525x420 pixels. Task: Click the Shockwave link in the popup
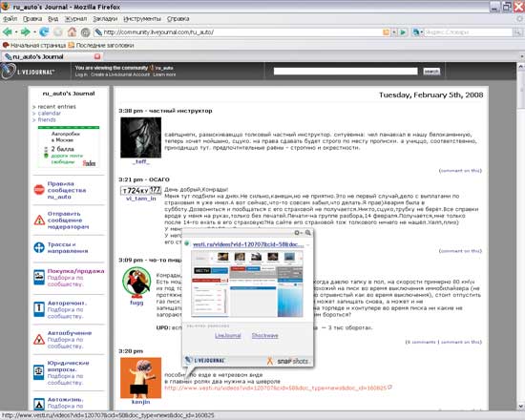click(264, 336)
